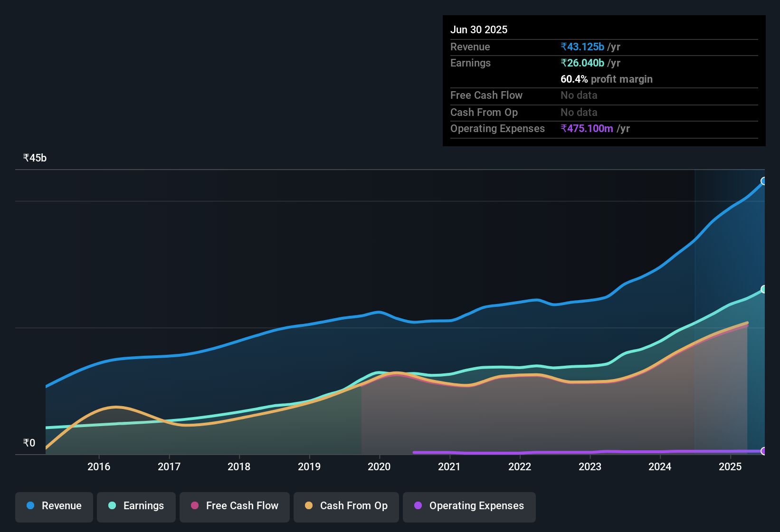This screenshot has width=780, height=532.
Task: Select the Earnings endpoint marker on the chart
Action: [764, 289]
